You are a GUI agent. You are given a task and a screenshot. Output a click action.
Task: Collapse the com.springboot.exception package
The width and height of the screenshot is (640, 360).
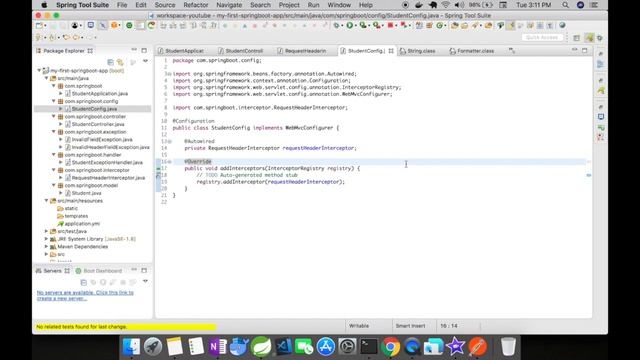coord(53,132)
